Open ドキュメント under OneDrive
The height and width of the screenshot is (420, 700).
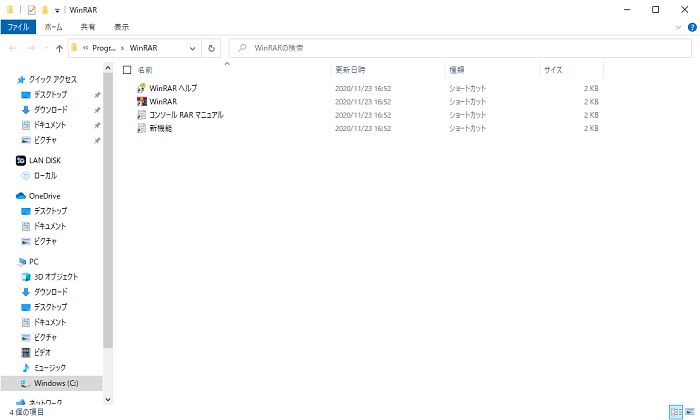(50, 226)
